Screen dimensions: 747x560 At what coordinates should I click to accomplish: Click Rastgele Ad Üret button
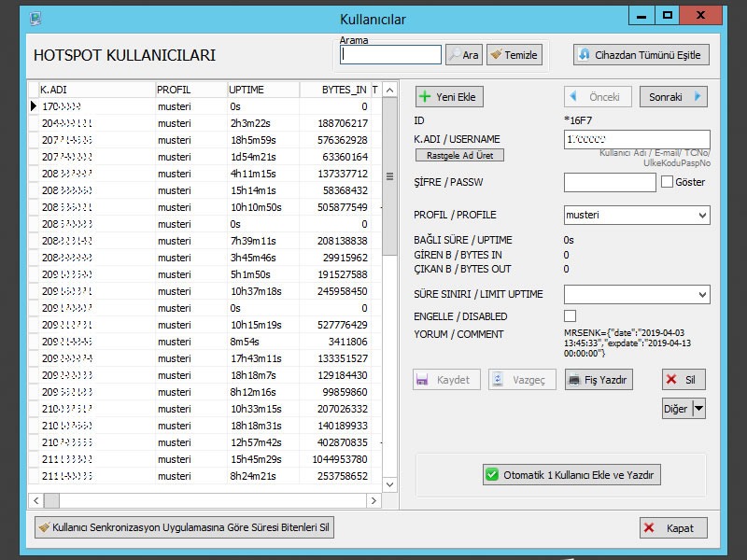458,156
